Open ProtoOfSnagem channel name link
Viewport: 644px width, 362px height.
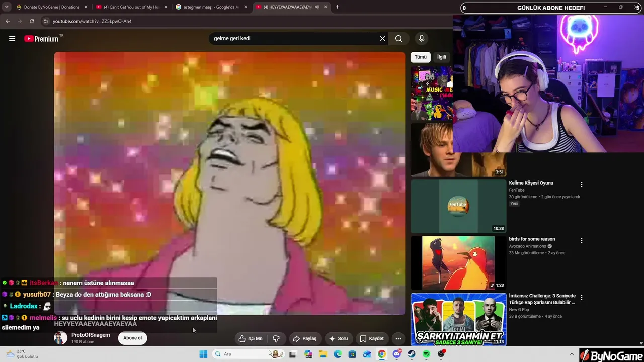click(91, 335)
